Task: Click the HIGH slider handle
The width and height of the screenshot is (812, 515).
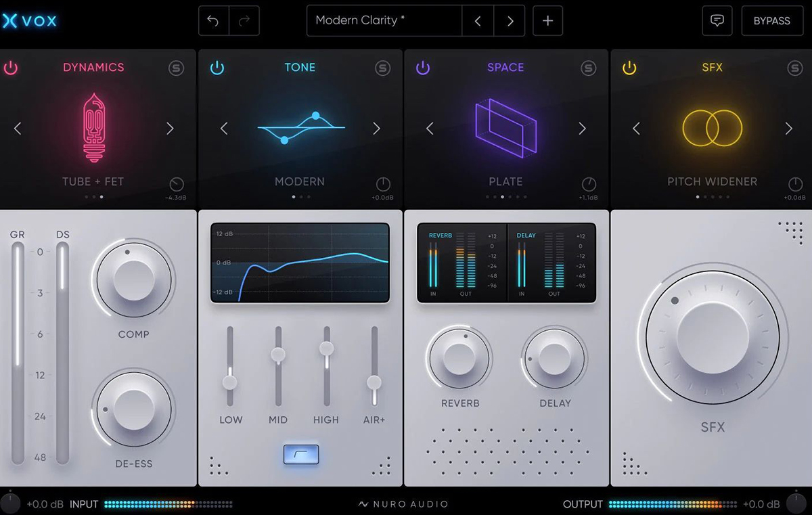Action: 326,348
